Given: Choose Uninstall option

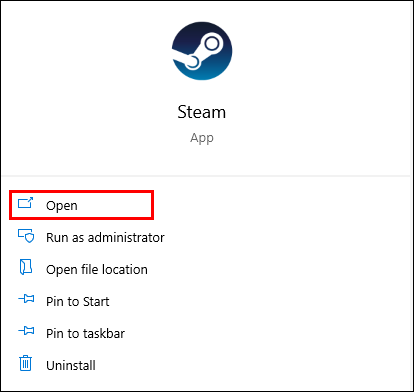Looking at the screenshot, I should (71, 366).
